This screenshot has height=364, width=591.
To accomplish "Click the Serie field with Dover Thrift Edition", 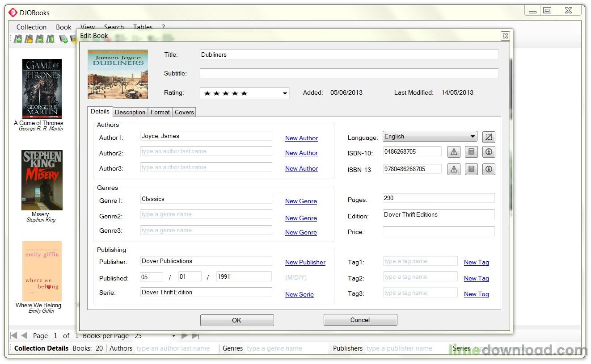I will [206, 292].
